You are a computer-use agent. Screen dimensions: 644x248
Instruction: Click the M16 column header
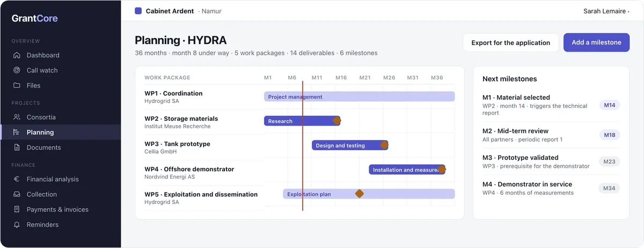341,78
